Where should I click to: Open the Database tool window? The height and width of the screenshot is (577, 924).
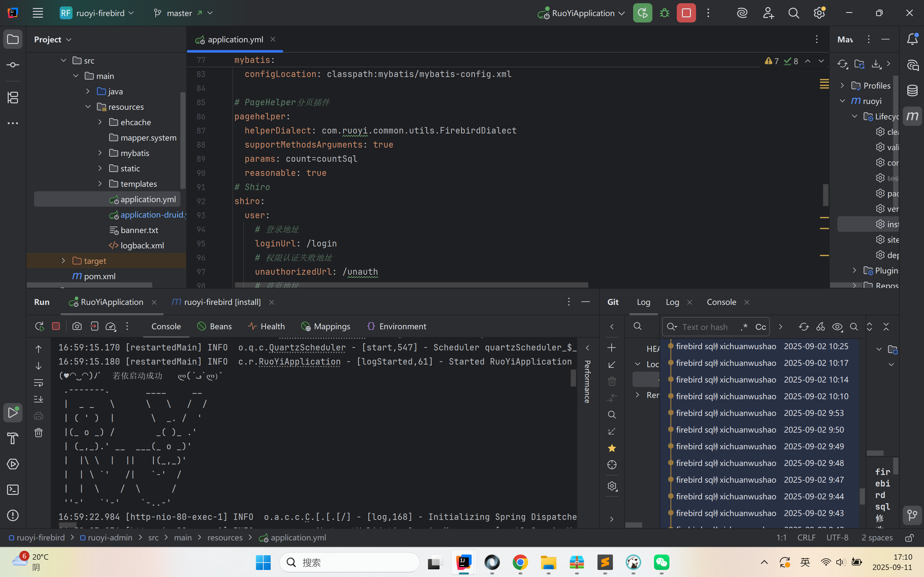point(912,90)
